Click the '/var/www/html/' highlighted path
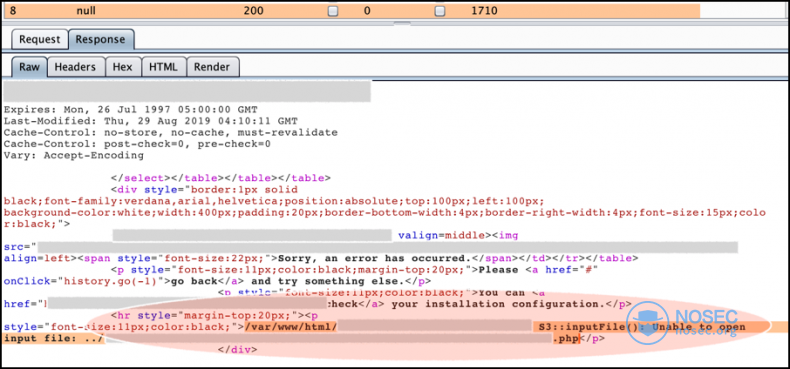This screenshot has width=790, height=369. click(291, 327)
